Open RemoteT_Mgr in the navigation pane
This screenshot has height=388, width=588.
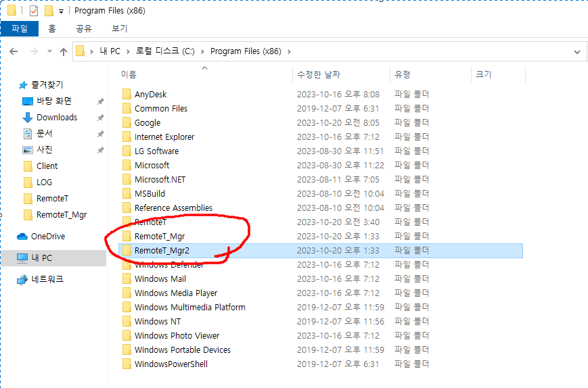coord(62,215)
